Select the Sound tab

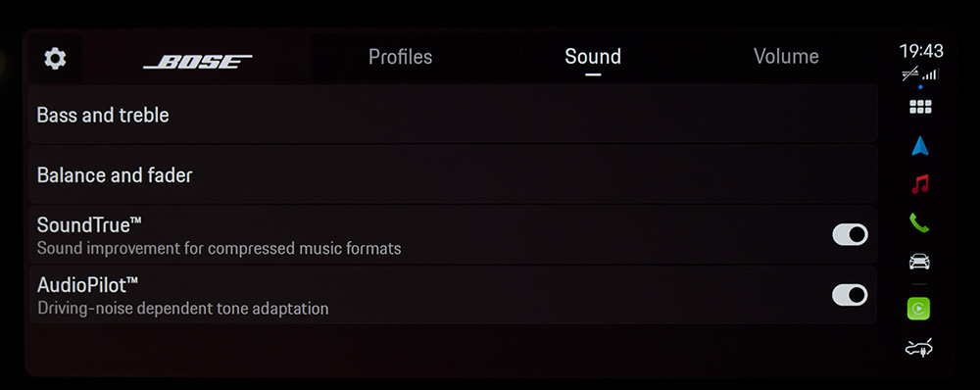coord(593,57)
